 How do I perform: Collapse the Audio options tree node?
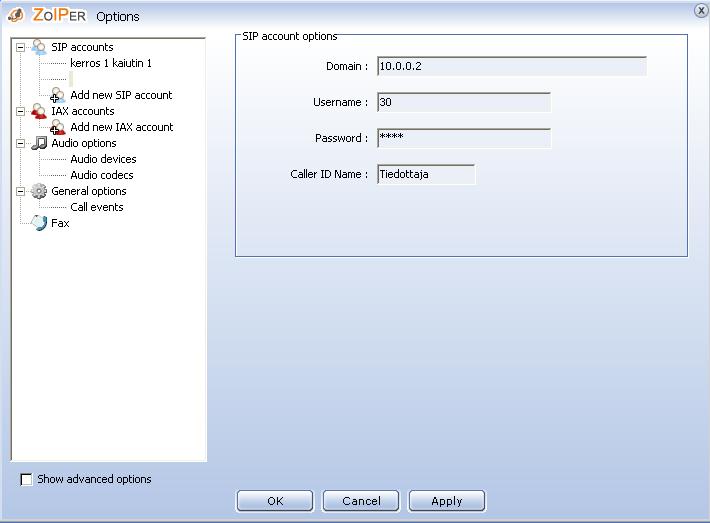[x=20, y=143]
